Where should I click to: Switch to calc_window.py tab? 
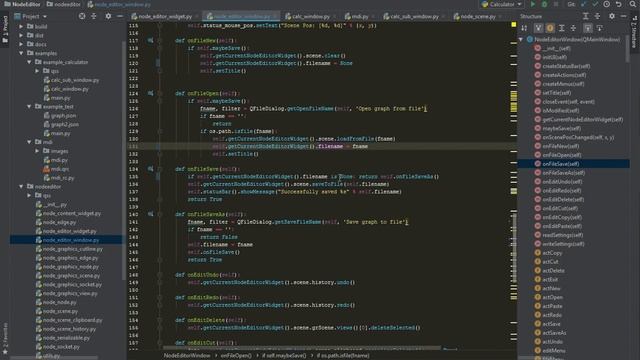(310, 17)
